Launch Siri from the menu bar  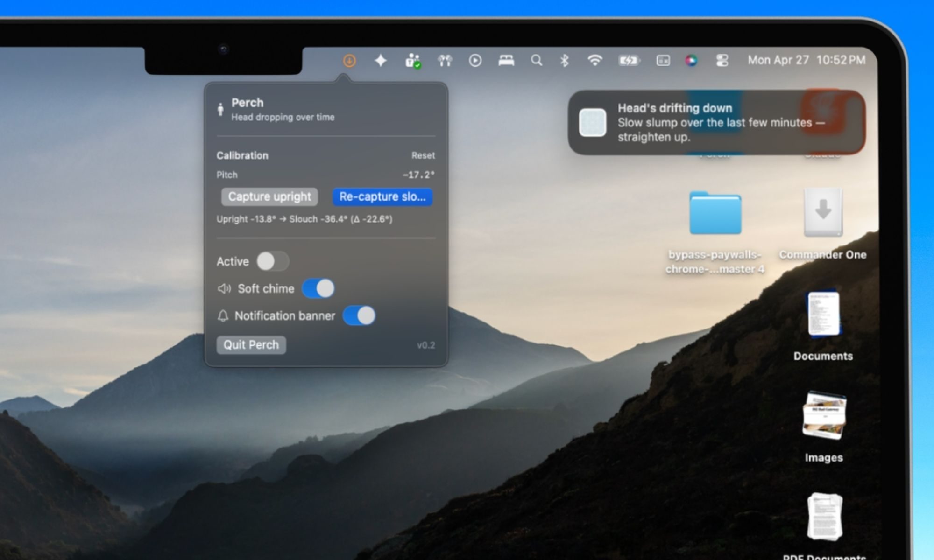[691, 61]
